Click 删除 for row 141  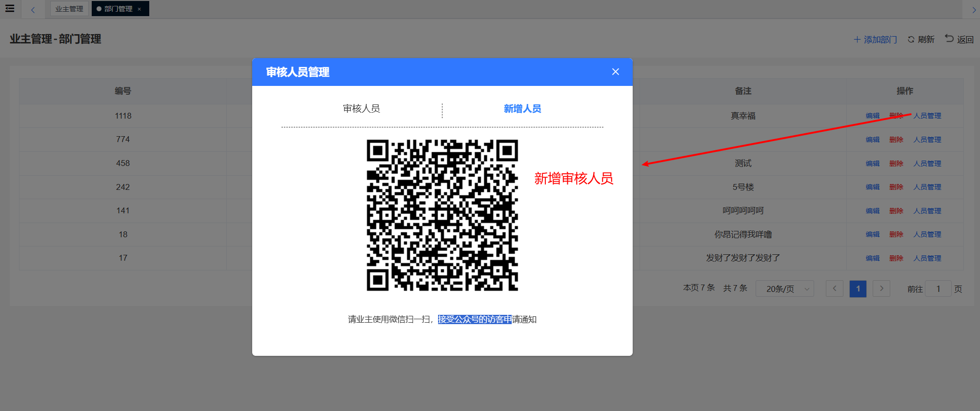[896, 211]
